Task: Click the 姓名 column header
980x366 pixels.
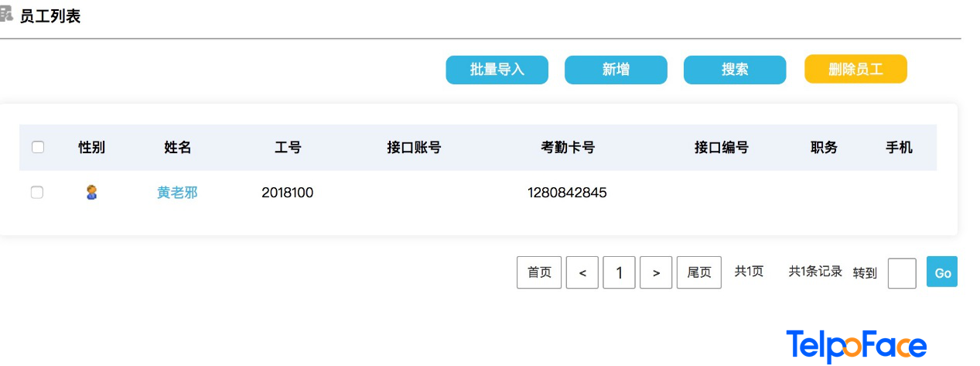Action: pos(178,147)
